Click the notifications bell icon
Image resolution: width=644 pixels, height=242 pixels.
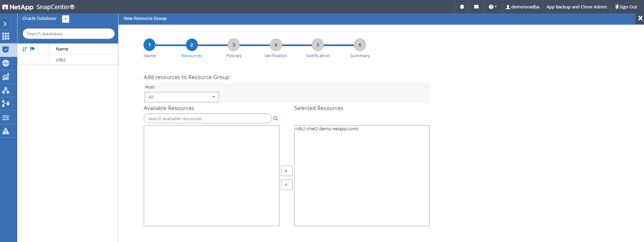[x=462, y=7]
